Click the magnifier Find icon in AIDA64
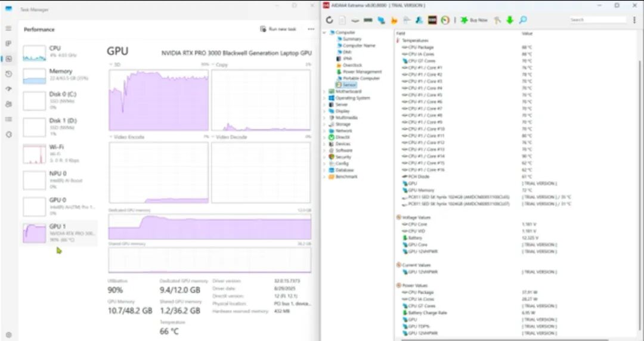The height and width of the screenshot is (341, 644). click(x=523, y=20)
